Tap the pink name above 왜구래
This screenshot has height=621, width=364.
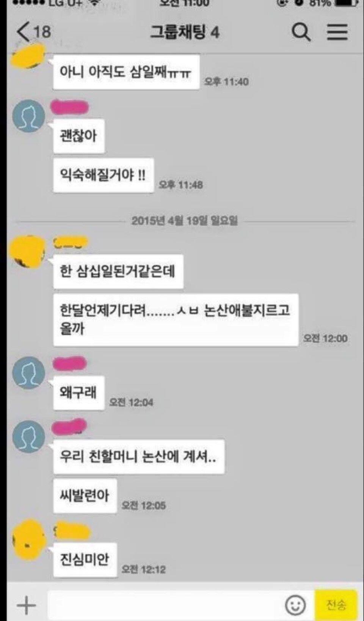(x=69, y=364)
